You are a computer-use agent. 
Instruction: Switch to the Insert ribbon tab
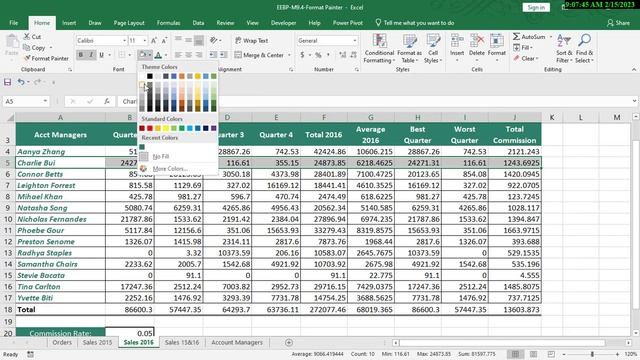[x=69, y=23]
